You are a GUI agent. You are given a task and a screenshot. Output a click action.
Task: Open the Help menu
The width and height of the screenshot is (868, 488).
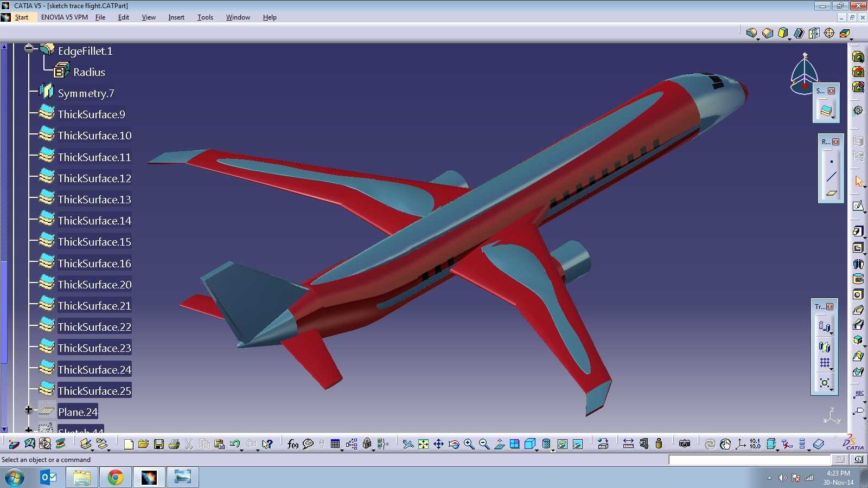(270, 17)
